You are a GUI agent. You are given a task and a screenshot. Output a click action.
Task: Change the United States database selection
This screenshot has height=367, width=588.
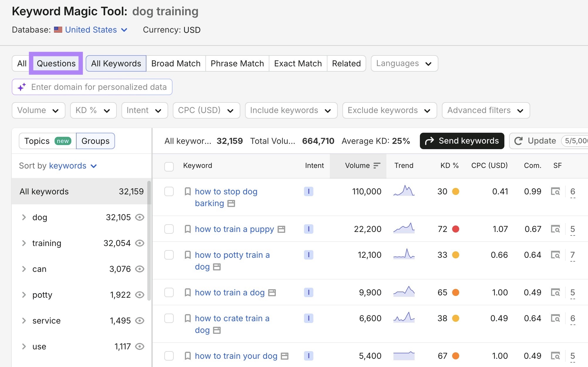[96, 30]
